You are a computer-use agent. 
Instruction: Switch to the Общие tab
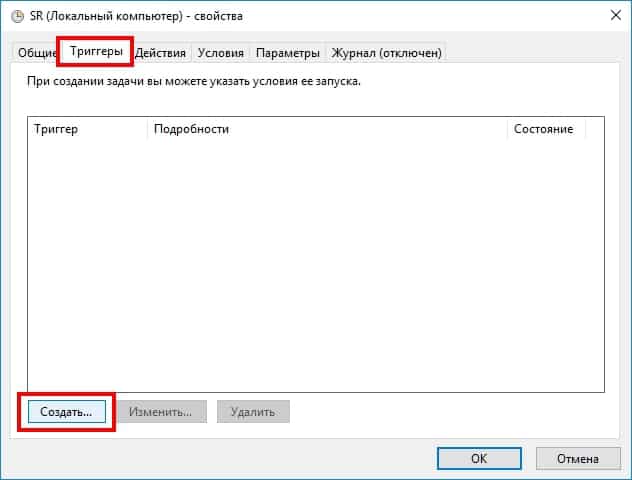pyautogui.click(x=36, y=53)
